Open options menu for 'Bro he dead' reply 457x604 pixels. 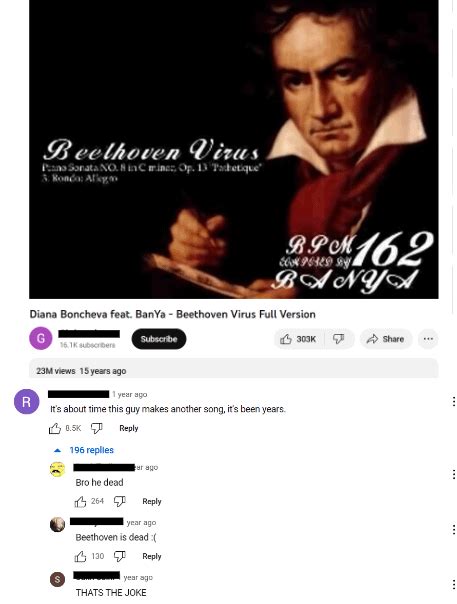click(454, 474)
